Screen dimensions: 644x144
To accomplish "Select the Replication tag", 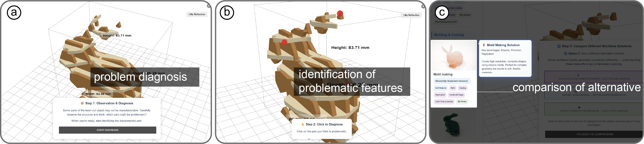I will pyautogui.click(x=440, y=95).
